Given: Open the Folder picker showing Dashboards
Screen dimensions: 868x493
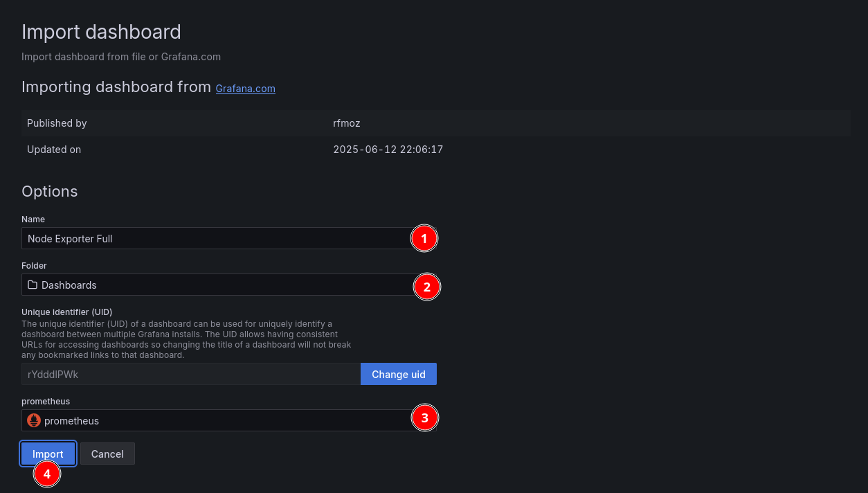Looking at the screenshot, I should pyautogui.click(x=215, y=285).
